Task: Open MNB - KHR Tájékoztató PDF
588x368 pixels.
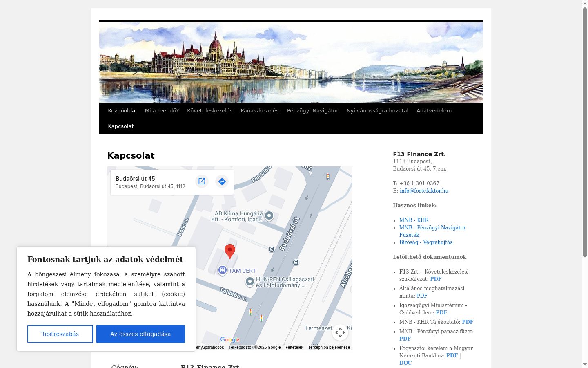Action: [x=468, y=322]
